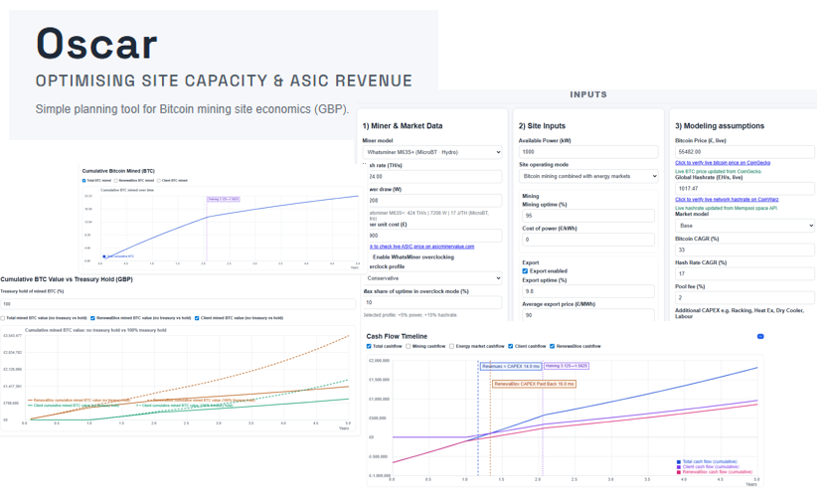The width and height of the screenshot is (823, 504).
Task: Open the overclock profile dropdown showing Conservative
Action: point(433,278)
